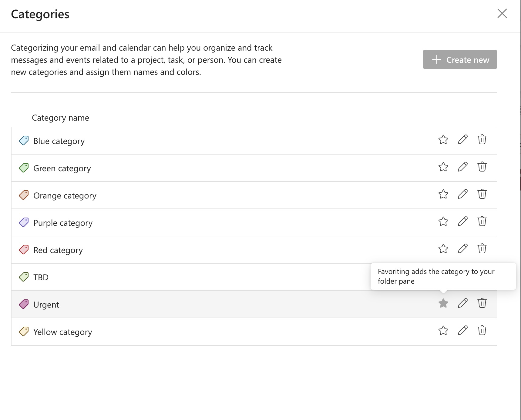Edit the Urgent category
The width and height of the screenshot is (521, 420).
coord(462,303)
